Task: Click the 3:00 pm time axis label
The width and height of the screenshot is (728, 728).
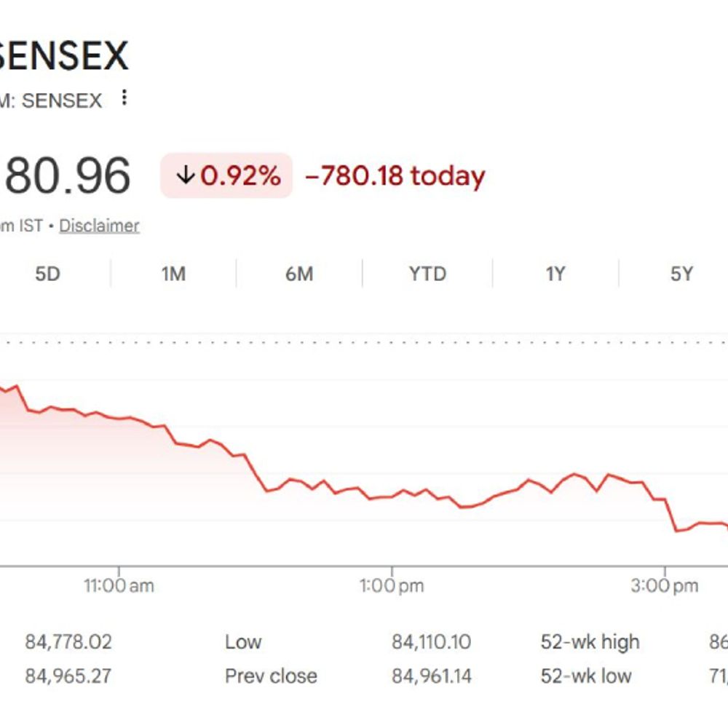Action: coord(664,585)
